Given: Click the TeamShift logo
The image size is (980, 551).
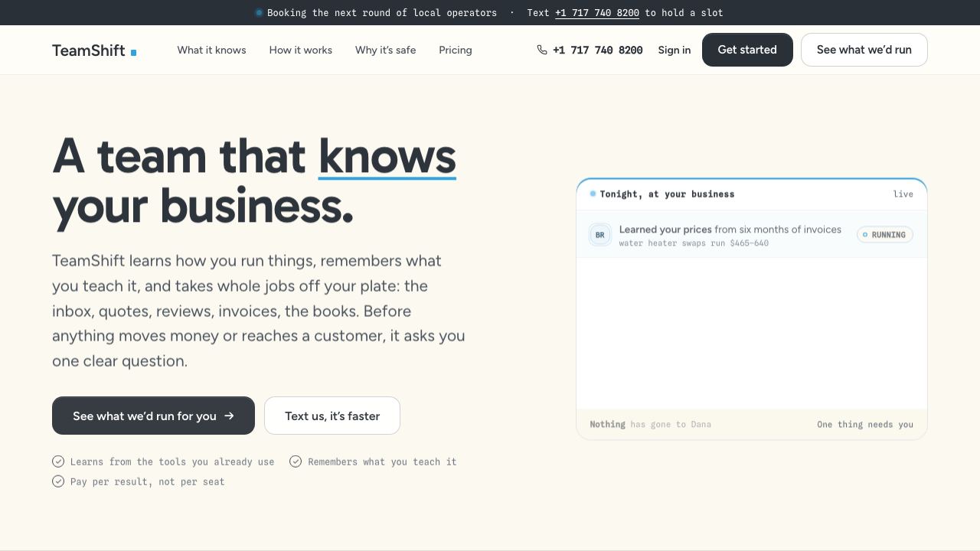Looking at the screenshot, I should 94,51.
